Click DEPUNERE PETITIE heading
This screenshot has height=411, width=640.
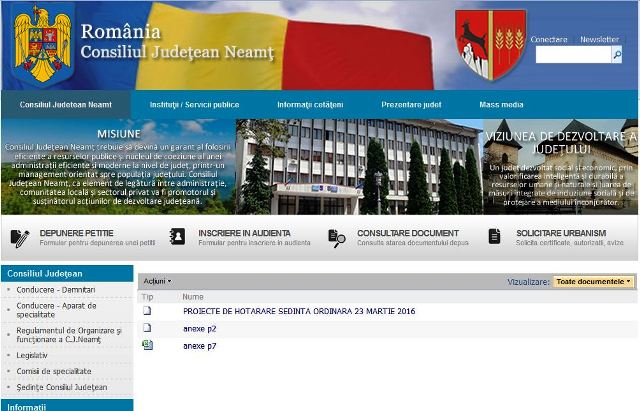point(76,233)
